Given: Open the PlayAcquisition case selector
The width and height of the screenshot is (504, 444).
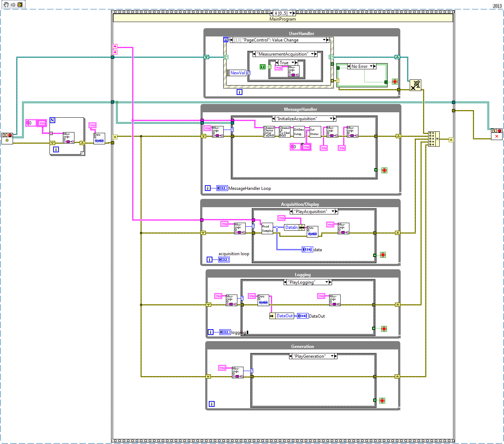Looking at the screenshot, I should (314, 212).
